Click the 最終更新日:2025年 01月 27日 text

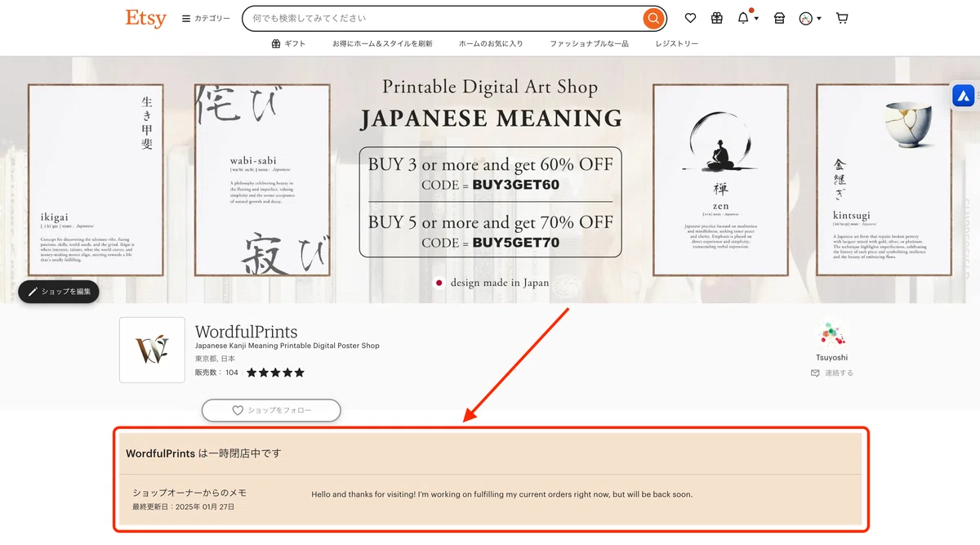tap(184, 507)
